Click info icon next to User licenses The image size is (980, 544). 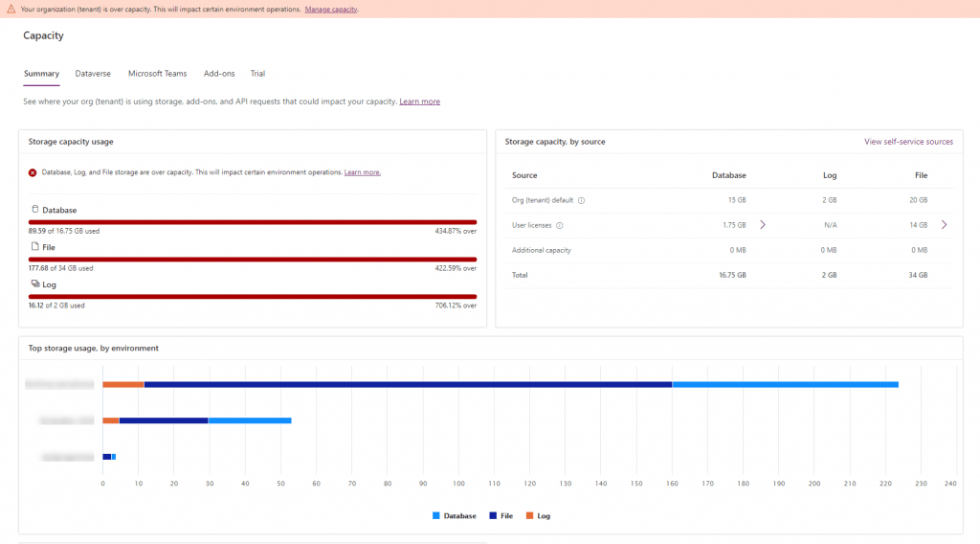pyautogui.click(x=559, y=226)
